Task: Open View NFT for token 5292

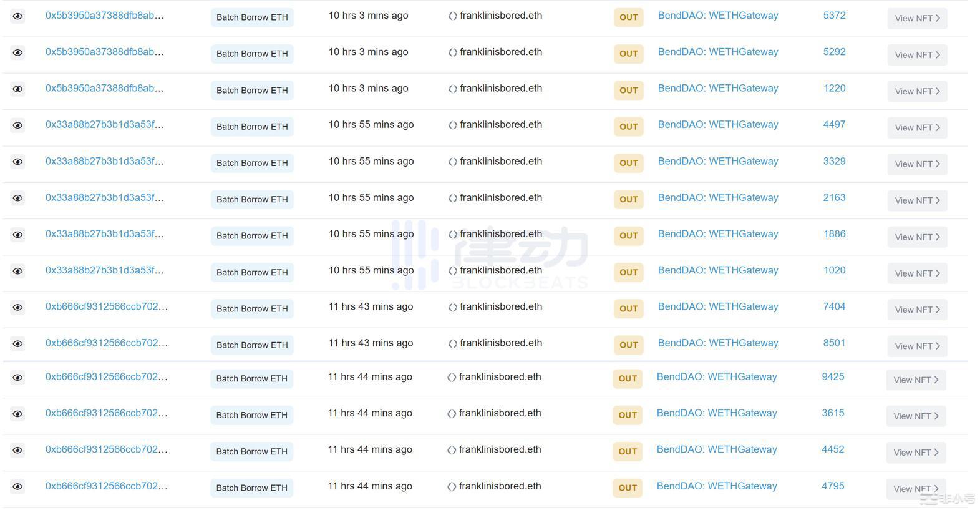Action: [917, 55]
